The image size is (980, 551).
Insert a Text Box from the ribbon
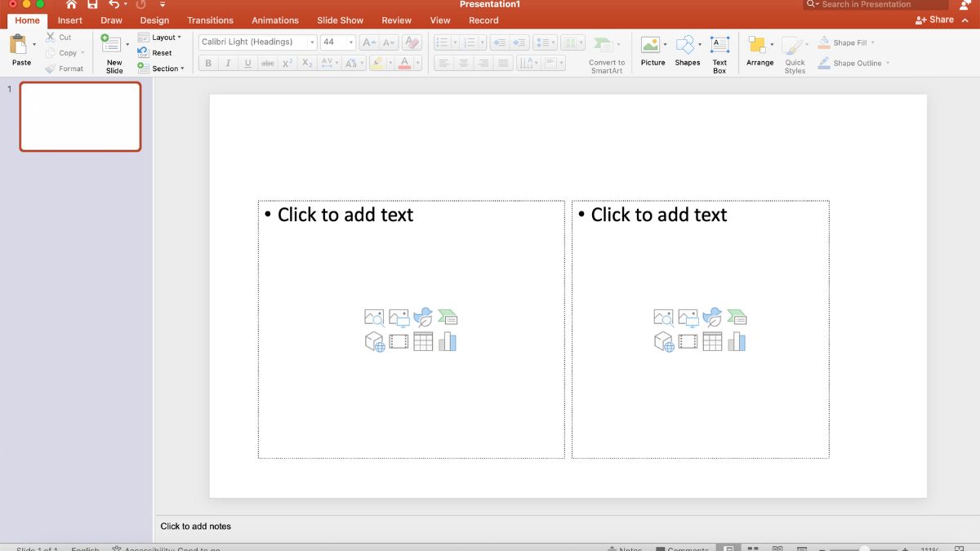coord(719,51)
